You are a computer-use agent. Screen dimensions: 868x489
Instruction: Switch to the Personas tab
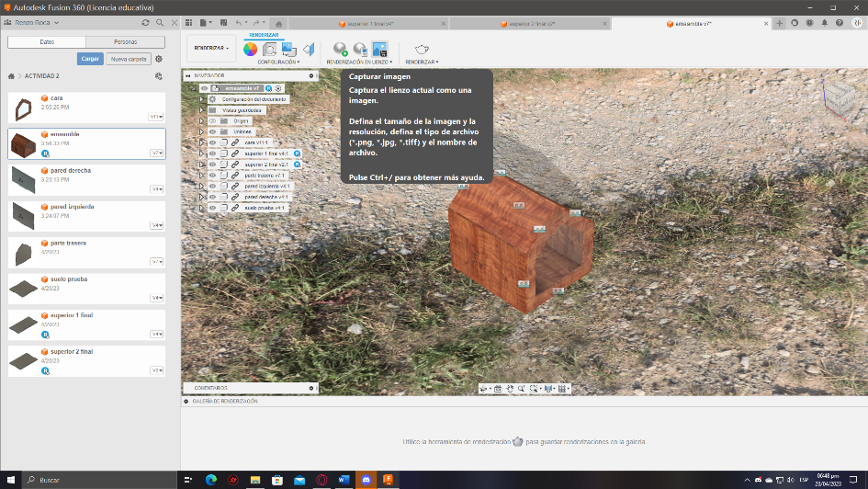click(x=126, y=41)
